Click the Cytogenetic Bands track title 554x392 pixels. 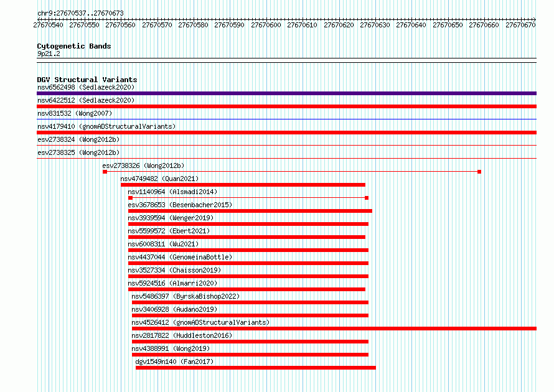pyautogui.click(x=74, y=46)
